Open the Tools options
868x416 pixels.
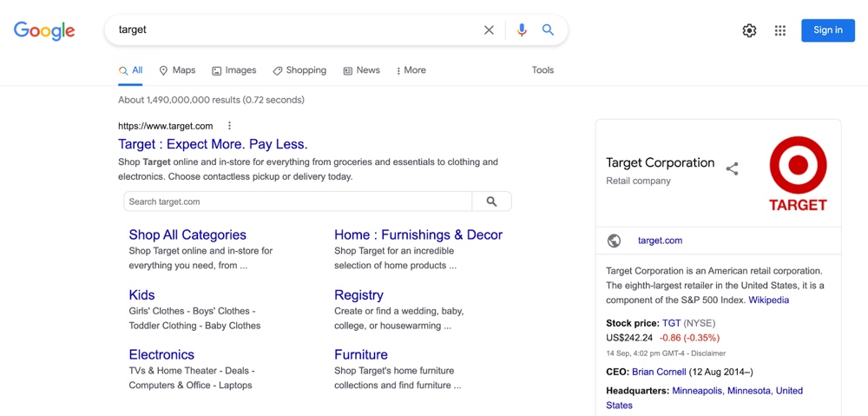tap(542, 70)
